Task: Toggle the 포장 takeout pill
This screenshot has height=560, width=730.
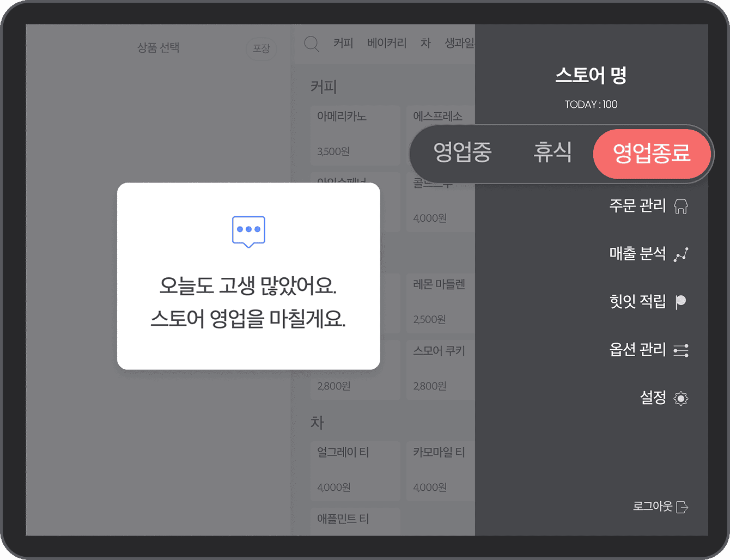Action: pos(261,48)
